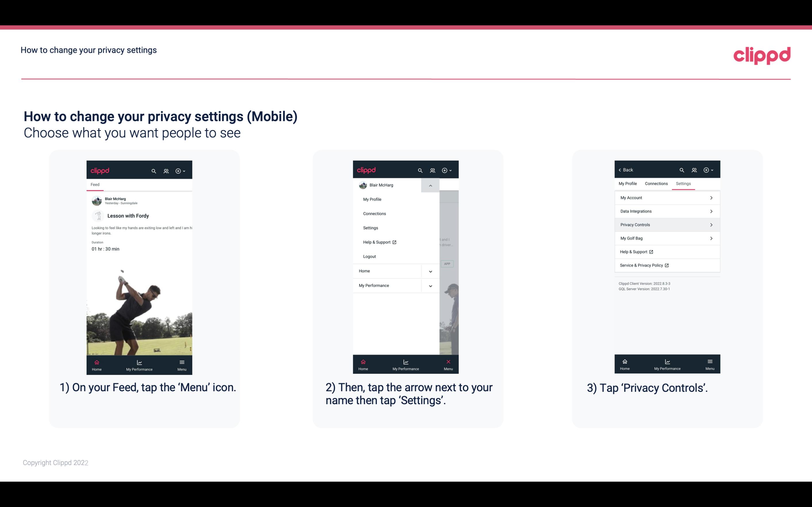Tap the Search icon in header

154,170
